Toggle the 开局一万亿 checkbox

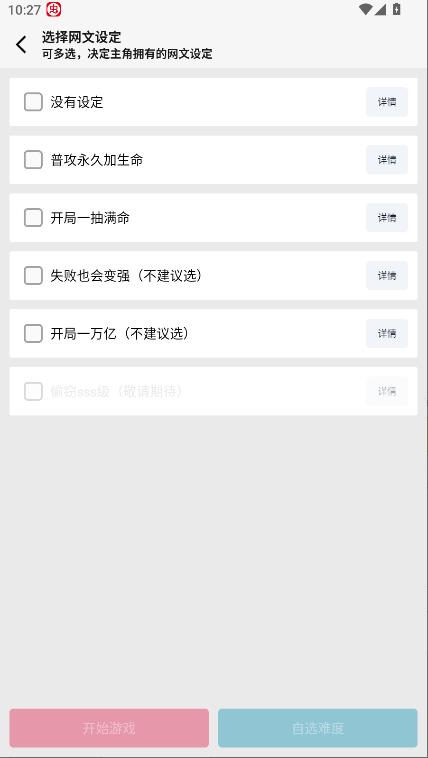pyautogui.click(x=33, y=334)
